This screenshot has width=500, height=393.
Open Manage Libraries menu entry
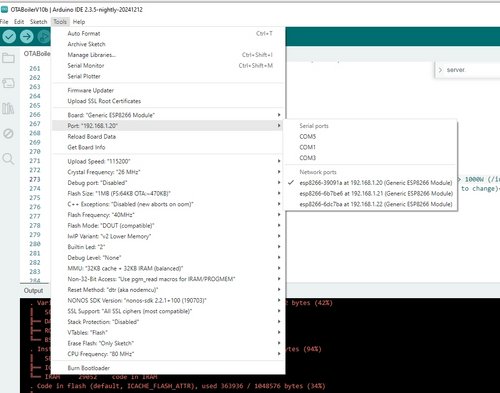click(168, 55)
